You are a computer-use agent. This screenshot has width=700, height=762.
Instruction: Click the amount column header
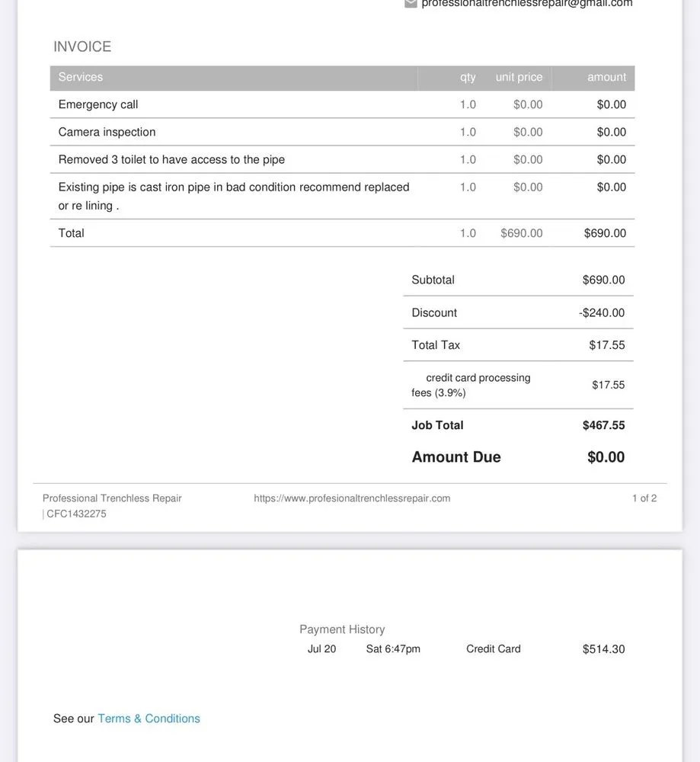pos(606,77)
